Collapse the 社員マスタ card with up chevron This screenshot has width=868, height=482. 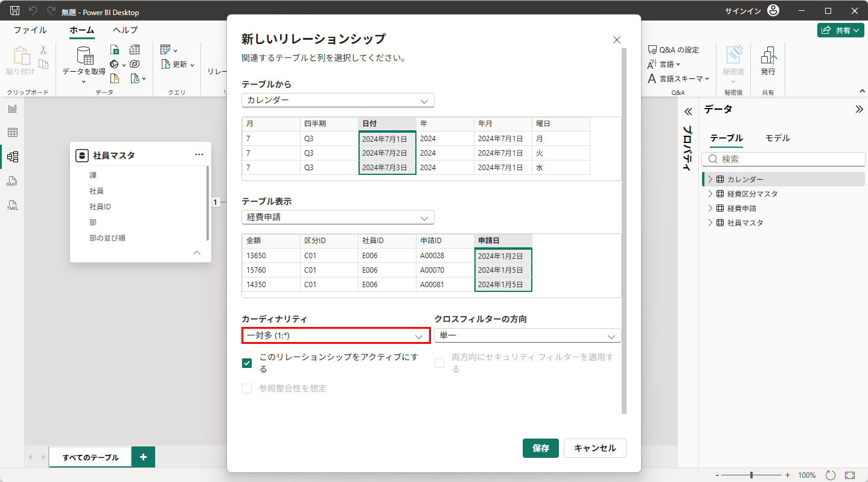(x=197, y=253)
